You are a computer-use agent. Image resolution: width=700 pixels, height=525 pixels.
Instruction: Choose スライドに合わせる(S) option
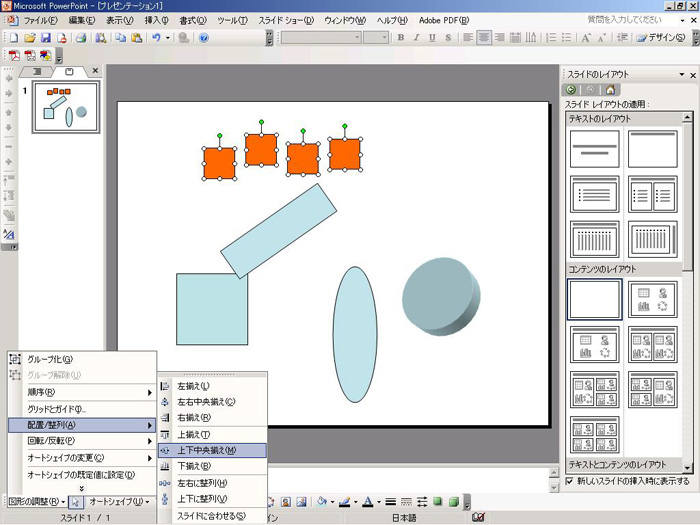tap(212, 516)
